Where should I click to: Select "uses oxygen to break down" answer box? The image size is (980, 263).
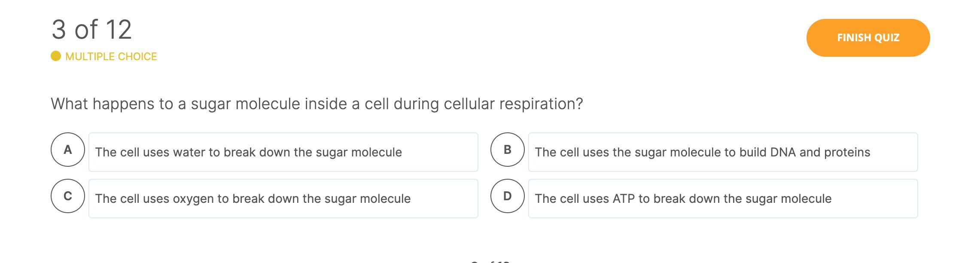coord(283,199)
